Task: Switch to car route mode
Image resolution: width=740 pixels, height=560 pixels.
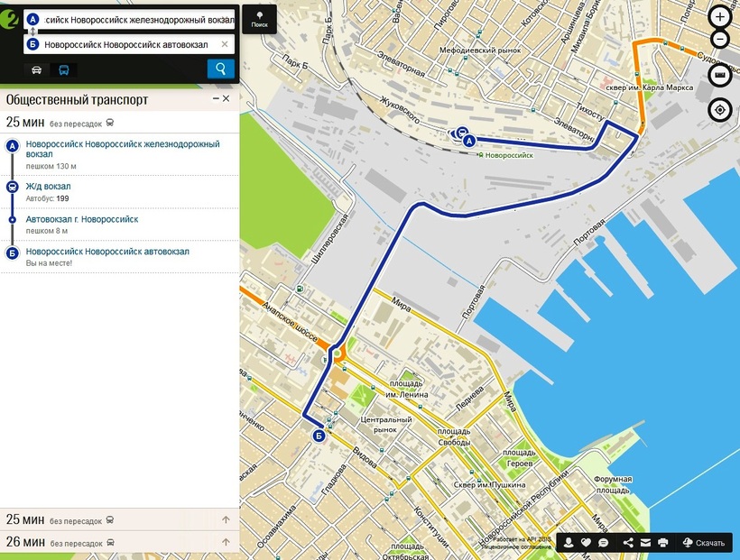Action: tap(36, 69)
